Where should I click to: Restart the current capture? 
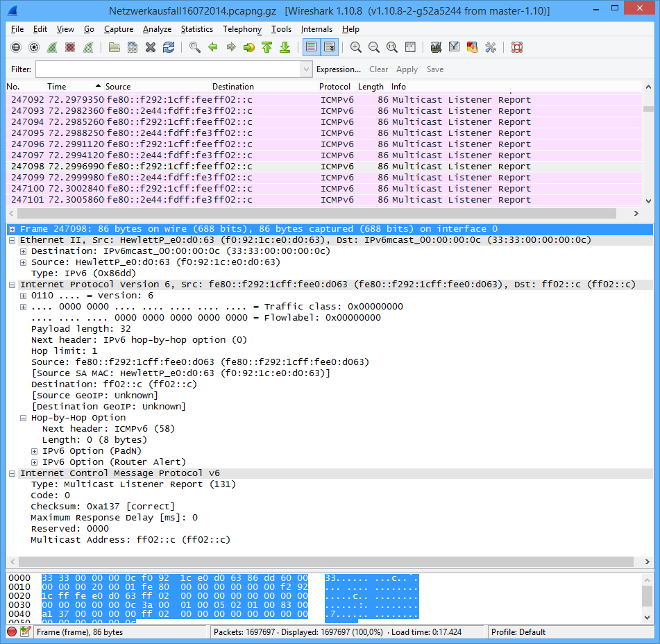click(x=88, y=47)
